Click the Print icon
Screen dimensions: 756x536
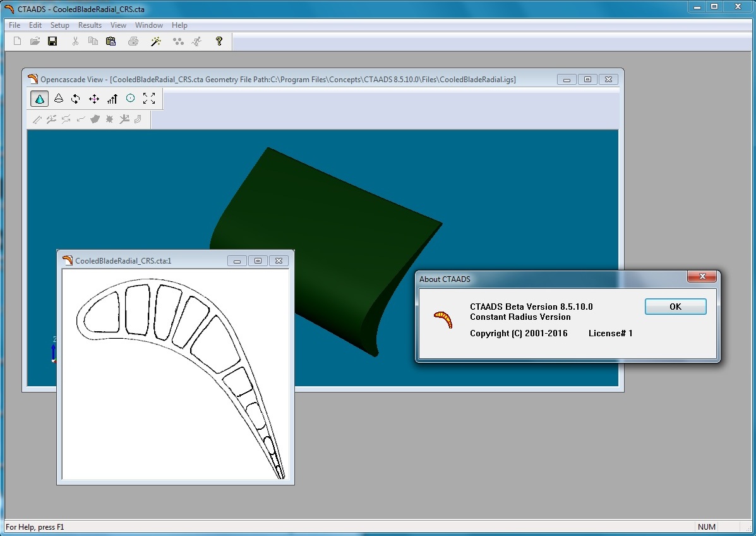133,42
